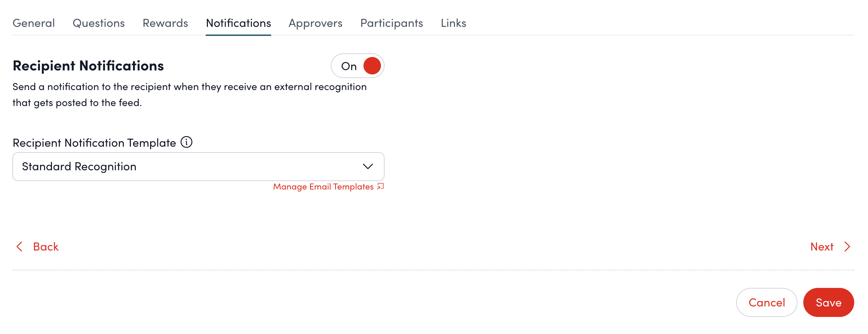Proceed forward using the Next link
The image size is (868, 334).
click(x=821, y=247)
